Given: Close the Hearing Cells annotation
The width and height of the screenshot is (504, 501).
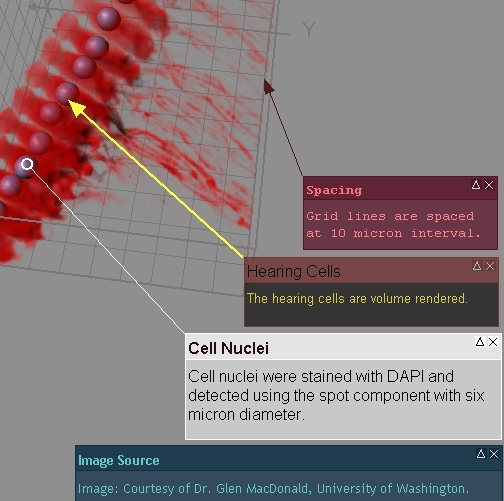Looking at the screenshot, I should 490,266.
